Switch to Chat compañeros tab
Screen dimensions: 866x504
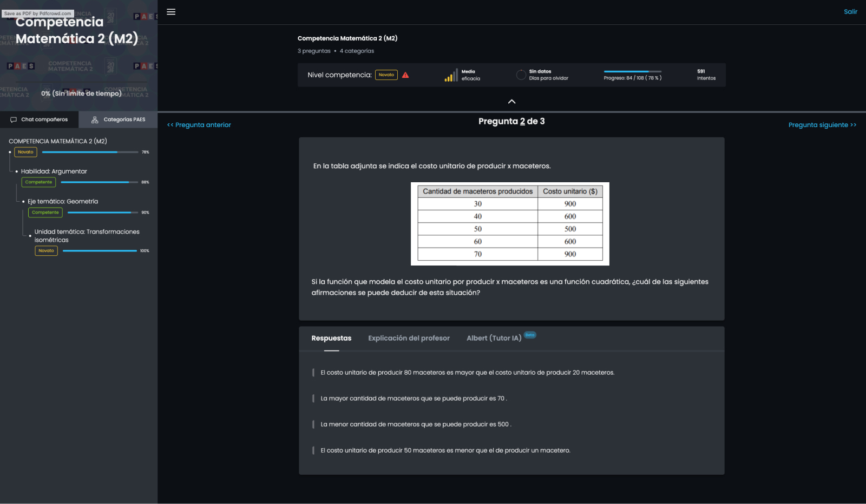pyautogui.click(x=39, y=120)
